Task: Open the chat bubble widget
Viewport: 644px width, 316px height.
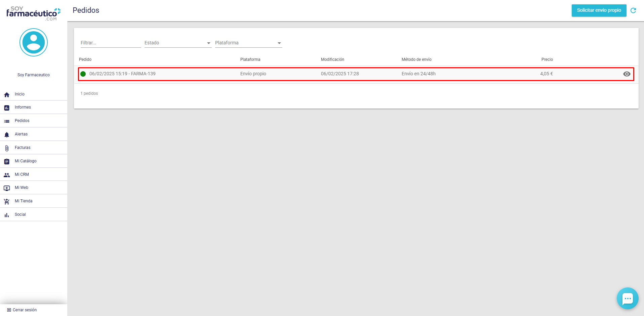Action: 627,298
